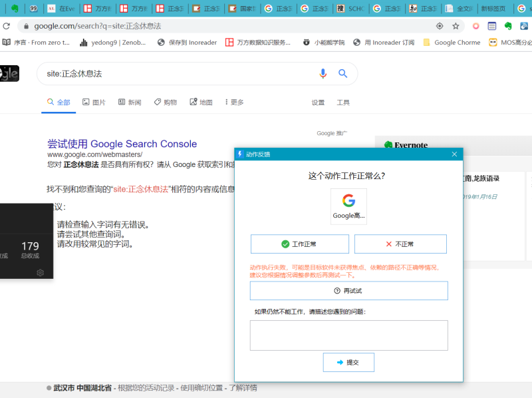532x398 pixels.
Task: Open the RSS feed extension icon
Action: point(524,26)
